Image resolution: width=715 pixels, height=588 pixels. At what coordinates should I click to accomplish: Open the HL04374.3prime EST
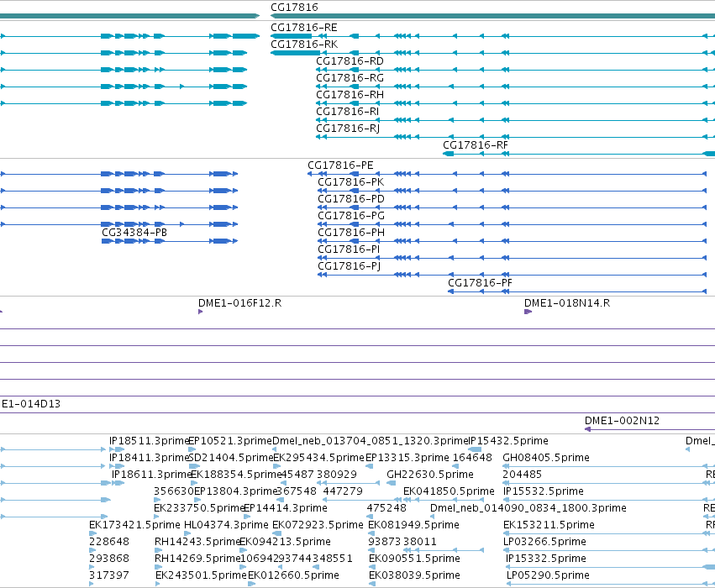click(226, 525)
